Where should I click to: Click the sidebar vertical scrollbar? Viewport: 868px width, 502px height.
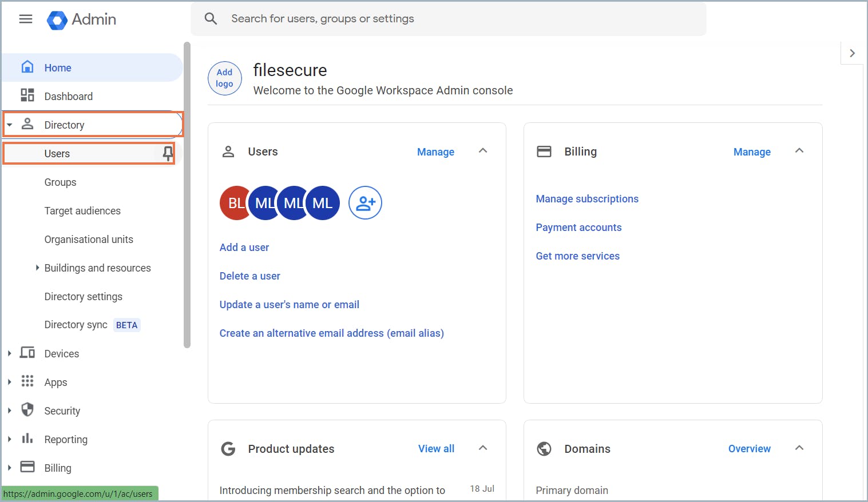point(187,194)
